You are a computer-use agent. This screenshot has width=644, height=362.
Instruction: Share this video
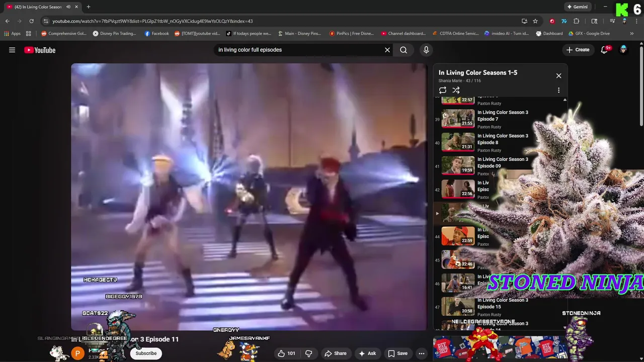coord(335,353)
